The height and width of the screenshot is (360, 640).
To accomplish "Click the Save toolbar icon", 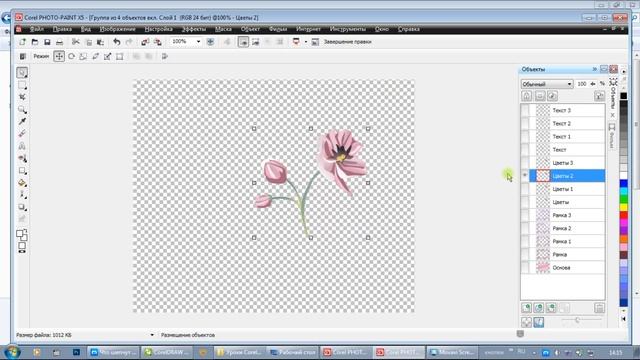I will 47,42.
